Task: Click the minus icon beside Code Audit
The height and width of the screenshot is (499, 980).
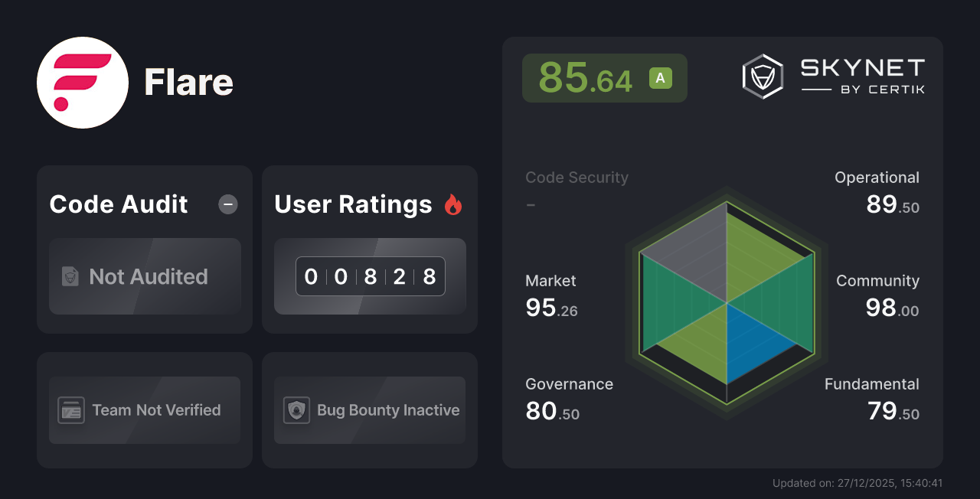Action: [x=227, y=204]
